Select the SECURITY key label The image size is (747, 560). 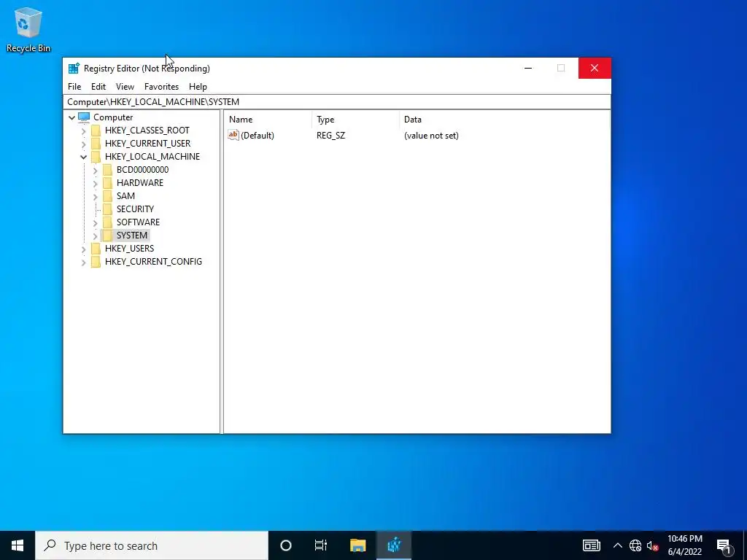135,209
